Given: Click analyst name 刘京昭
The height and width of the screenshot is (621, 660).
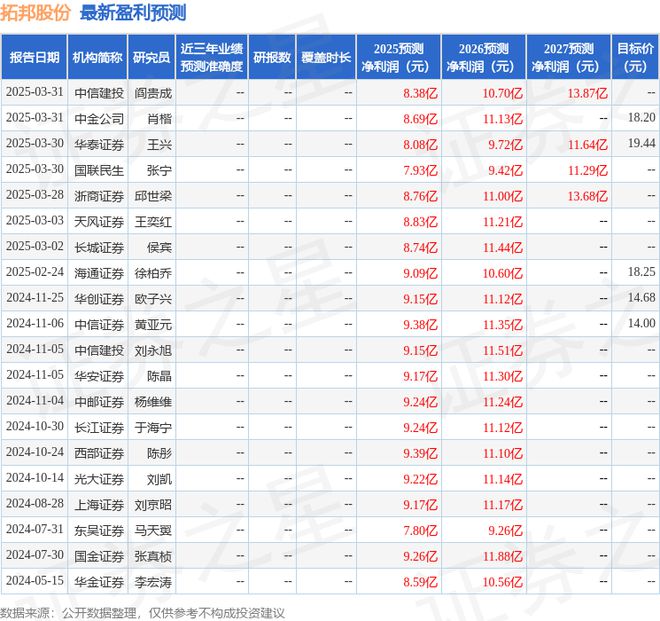Looking at the screenshot, I should tap(153, 505).
